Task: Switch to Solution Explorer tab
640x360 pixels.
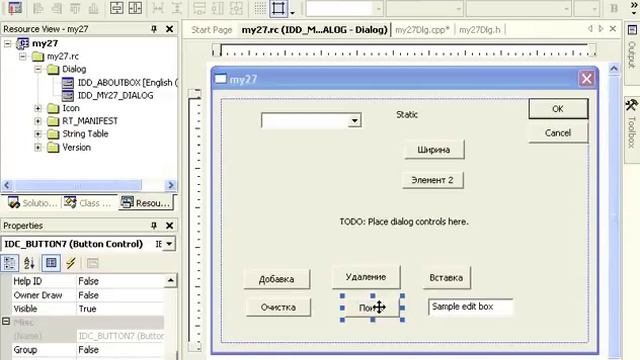Action: click(32, 203)
